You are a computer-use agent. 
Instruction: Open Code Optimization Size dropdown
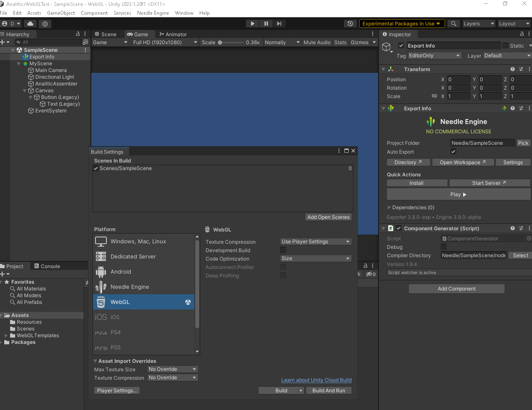point(316,258)
